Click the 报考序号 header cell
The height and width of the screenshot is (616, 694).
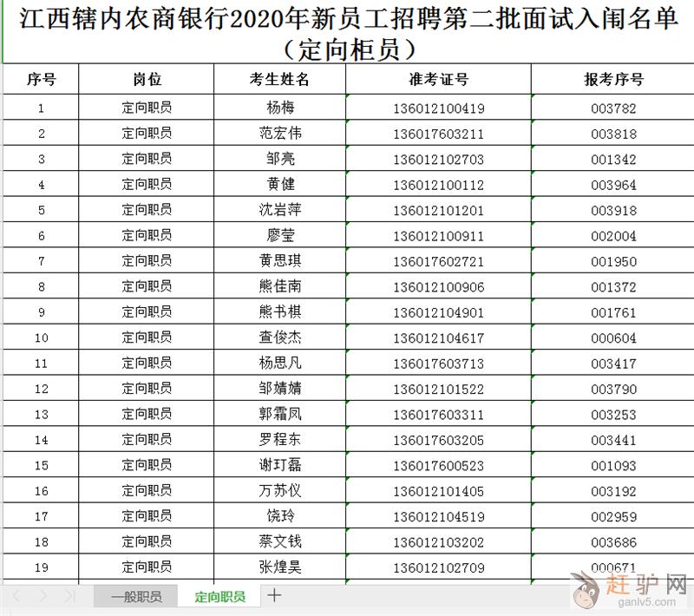613,80
